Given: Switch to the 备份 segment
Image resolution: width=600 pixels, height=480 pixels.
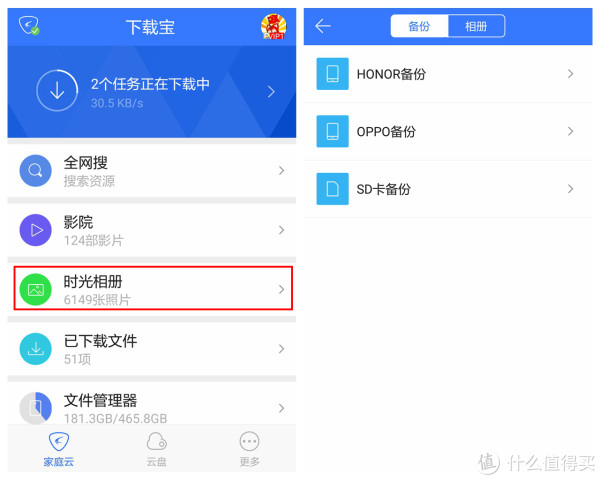Looking at the screenshot, I should (419, 26).
